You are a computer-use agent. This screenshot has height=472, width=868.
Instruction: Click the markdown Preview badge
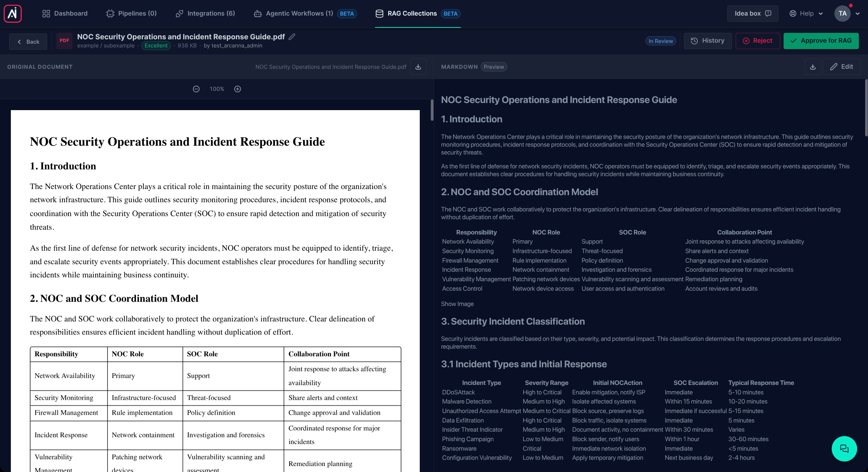(x=494, y=67)
